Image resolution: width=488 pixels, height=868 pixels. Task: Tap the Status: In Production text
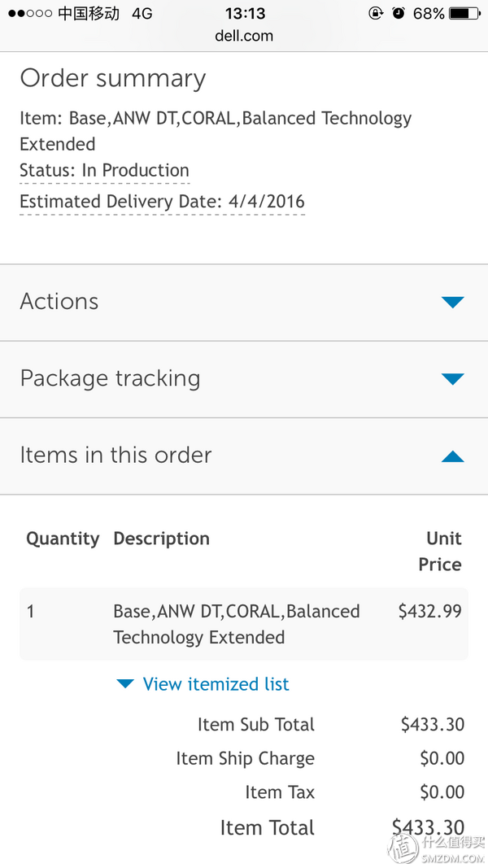105,170
